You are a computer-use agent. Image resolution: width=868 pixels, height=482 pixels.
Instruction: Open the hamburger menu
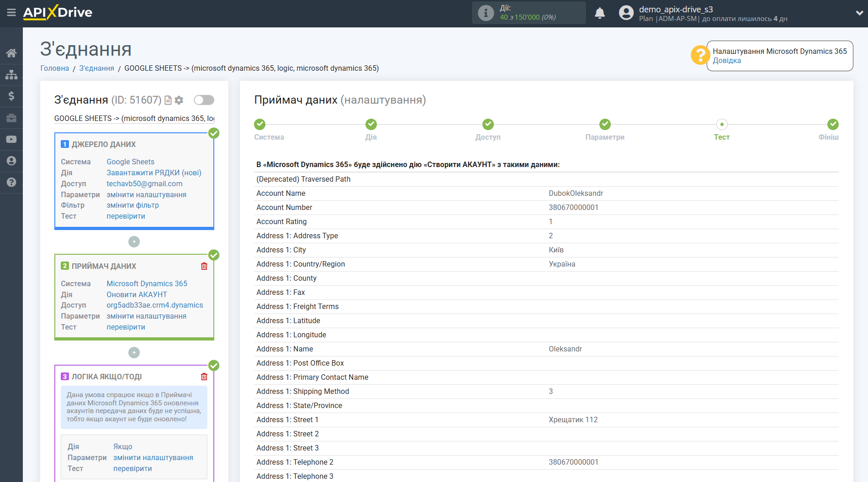[x=11, y=12]
